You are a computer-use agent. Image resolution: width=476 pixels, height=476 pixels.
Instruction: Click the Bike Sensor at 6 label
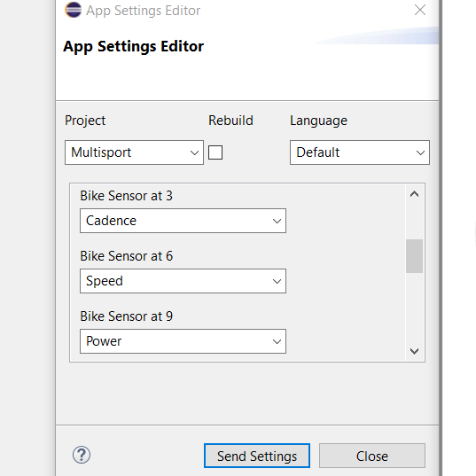(126, 256)
